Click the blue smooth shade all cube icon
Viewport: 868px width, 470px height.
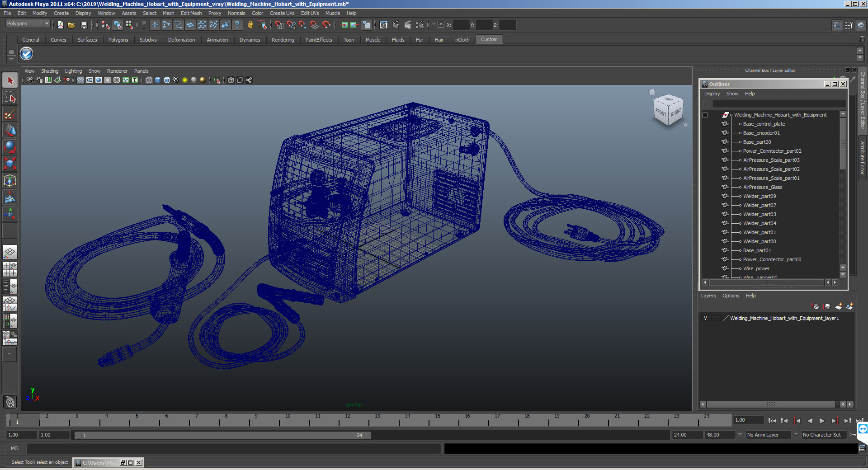pyautogui.click(x=158, y=80)
